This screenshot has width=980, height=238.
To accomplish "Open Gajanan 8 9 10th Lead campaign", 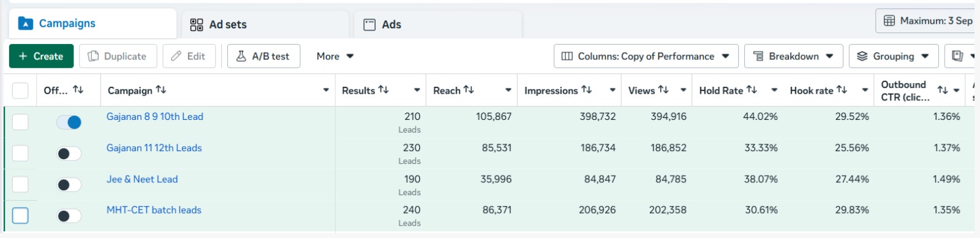I will click(x=155, y=116).
